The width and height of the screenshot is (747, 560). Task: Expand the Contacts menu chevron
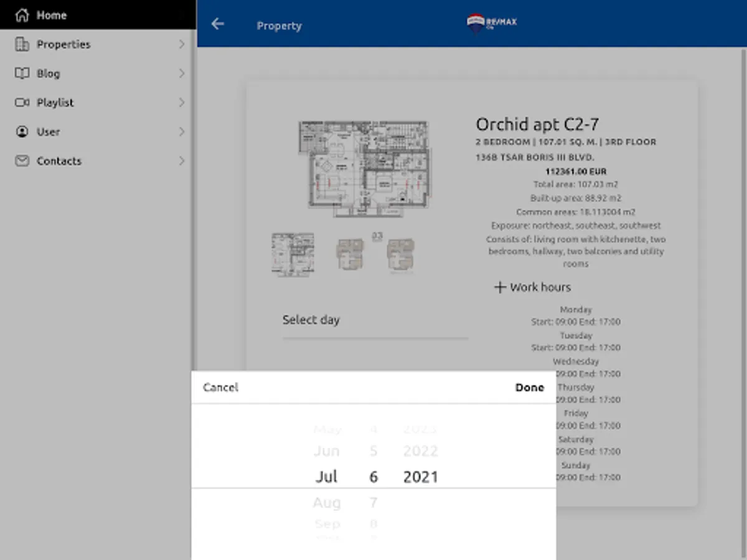(182, 161)
